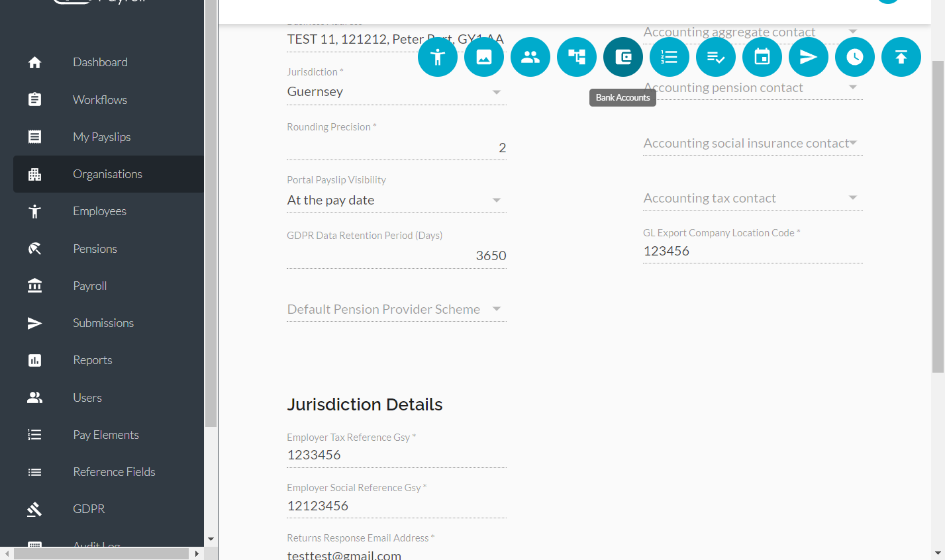
Task: Click Employer Tax Reference Gsy field
Action: [397, 455]
